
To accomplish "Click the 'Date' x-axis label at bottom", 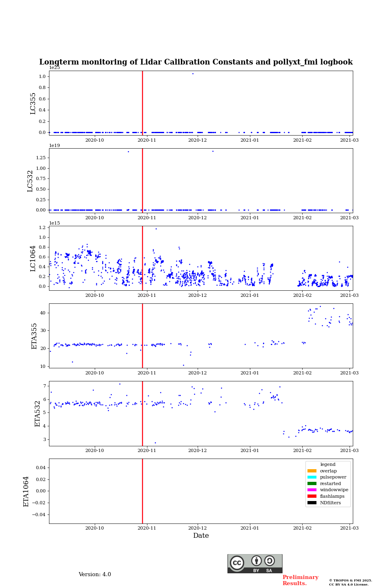I will coord(201,536).
